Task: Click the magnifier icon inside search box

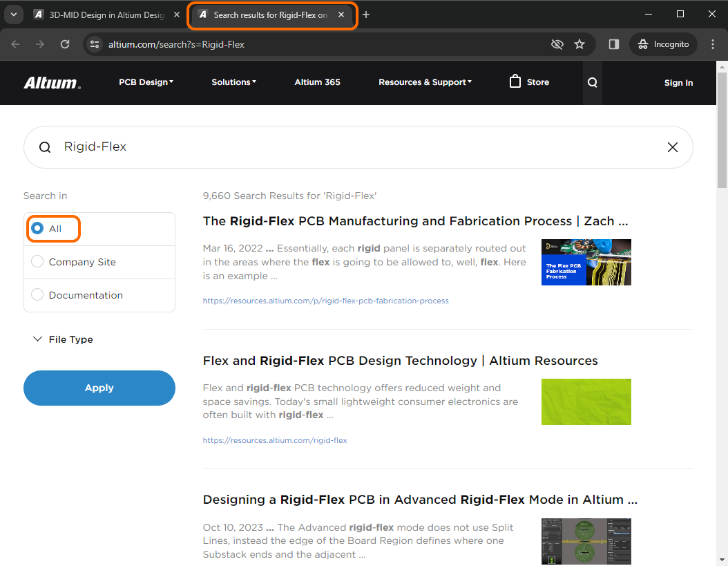Action: (x=45, y=147)
